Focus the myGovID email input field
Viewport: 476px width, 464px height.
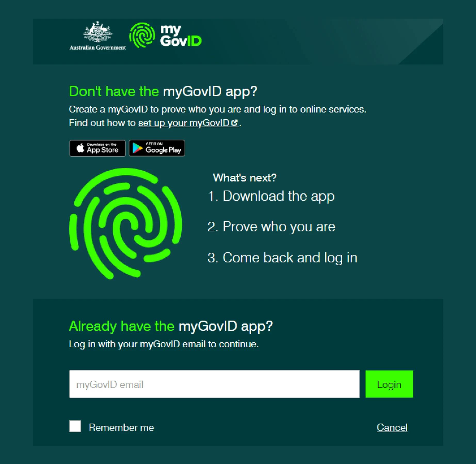pyautogui.click(x=214, y=384)
